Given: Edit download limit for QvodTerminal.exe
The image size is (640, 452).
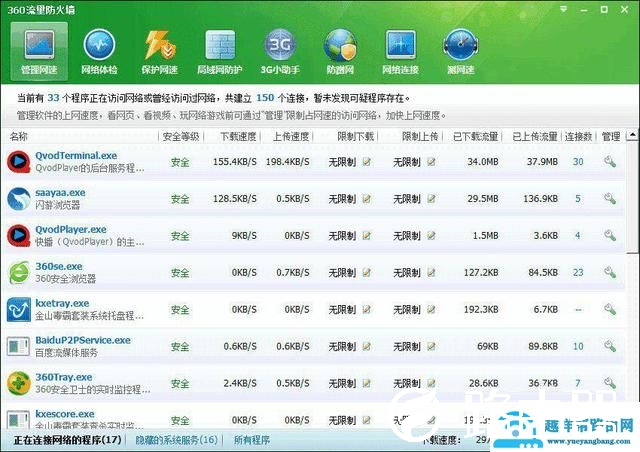Looking at the screenshot, I should (x=367, y=162).
